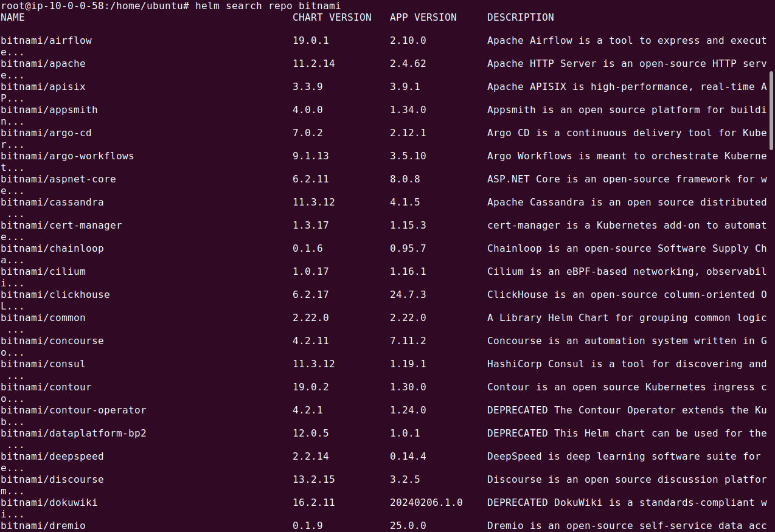The height and width of the screenshot is (532, 775).
Task: Select app version '20240206.1.0' for dokuwiki
Action: click(x=426, y=503)
